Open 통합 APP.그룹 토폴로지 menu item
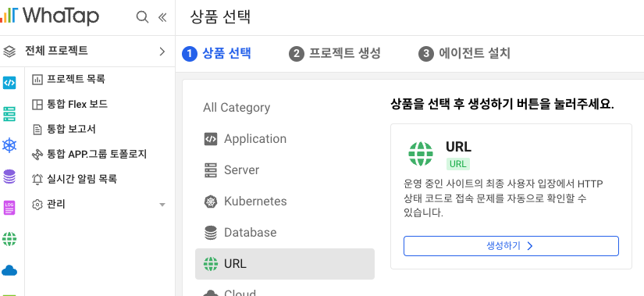 tap(99, 155)
